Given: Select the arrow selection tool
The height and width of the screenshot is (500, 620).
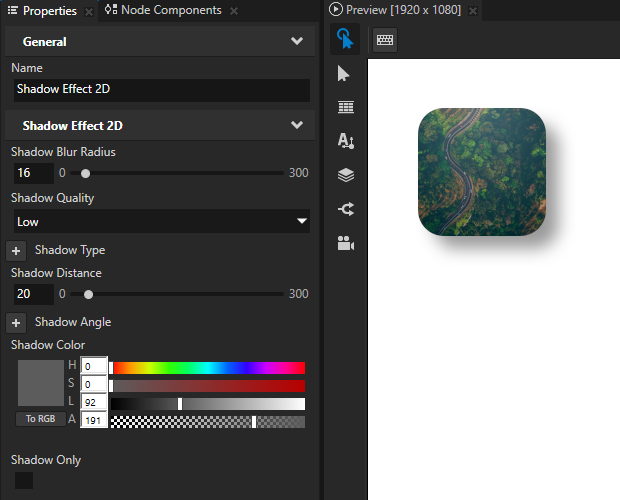Looking at the screenshot, I should point(344,74).
